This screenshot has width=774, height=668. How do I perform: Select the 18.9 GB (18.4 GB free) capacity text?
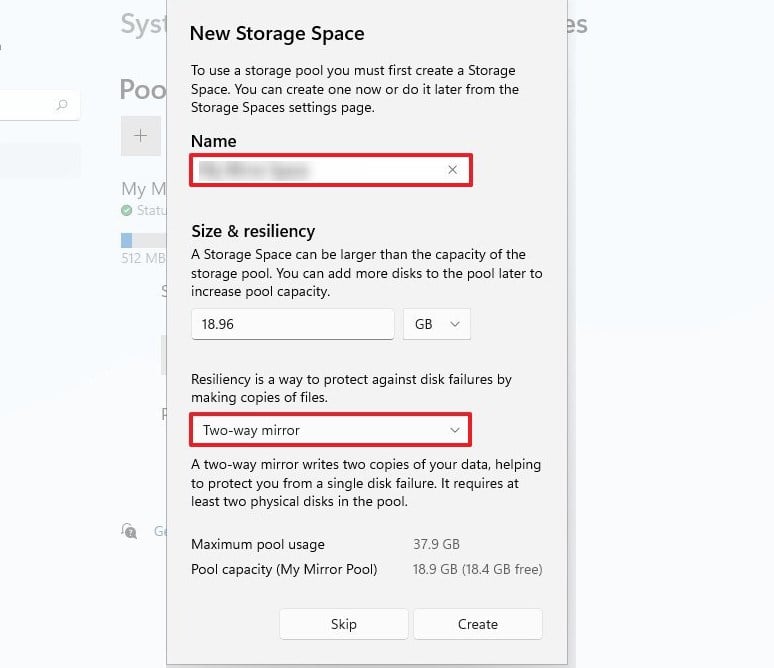pos(477,569)
